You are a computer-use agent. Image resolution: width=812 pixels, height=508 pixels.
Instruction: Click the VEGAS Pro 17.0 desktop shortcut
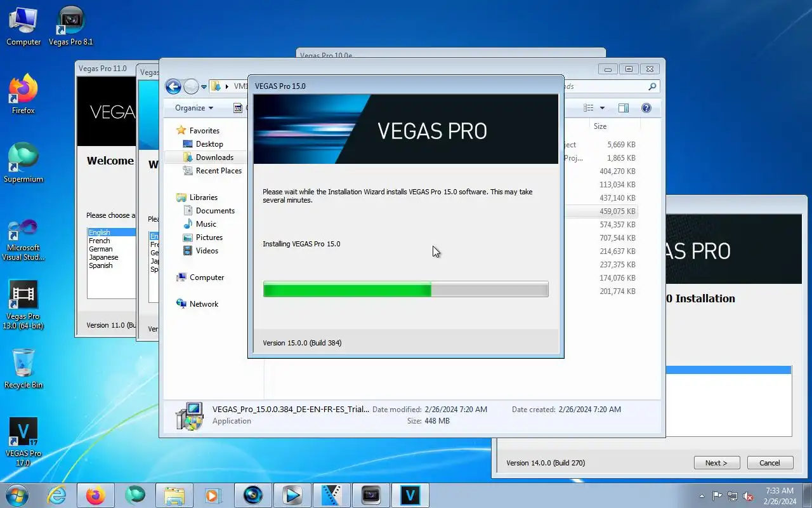23,442
